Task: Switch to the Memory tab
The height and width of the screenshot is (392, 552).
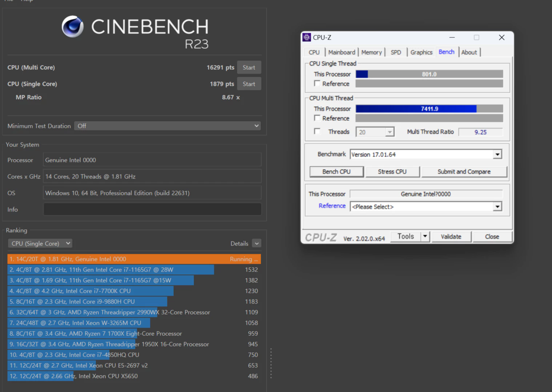Action: tap(371, 52)
